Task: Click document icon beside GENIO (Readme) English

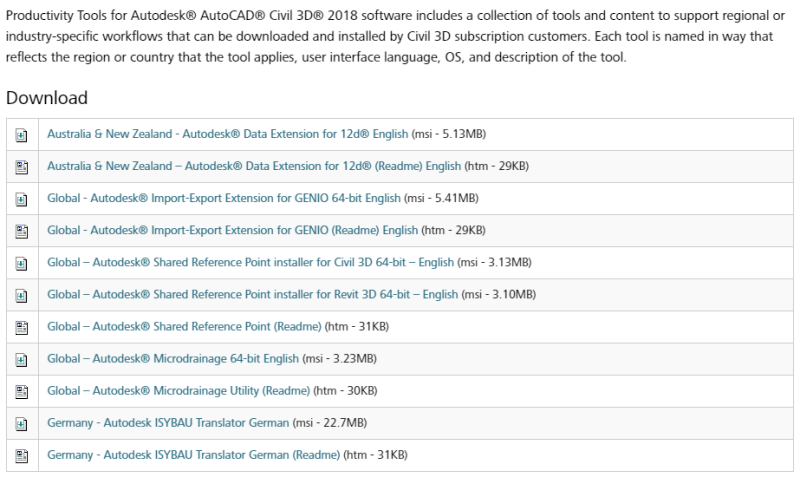Action: point(21,232)
